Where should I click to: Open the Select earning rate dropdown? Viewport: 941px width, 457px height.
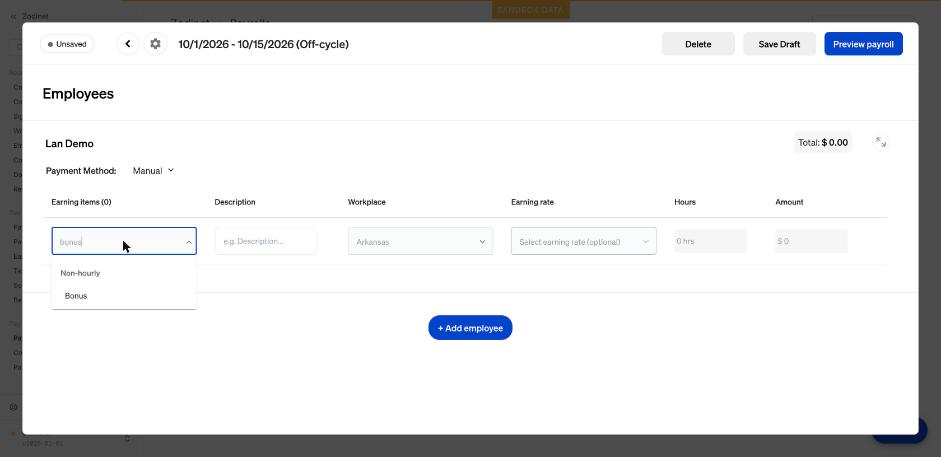point(583,242)
